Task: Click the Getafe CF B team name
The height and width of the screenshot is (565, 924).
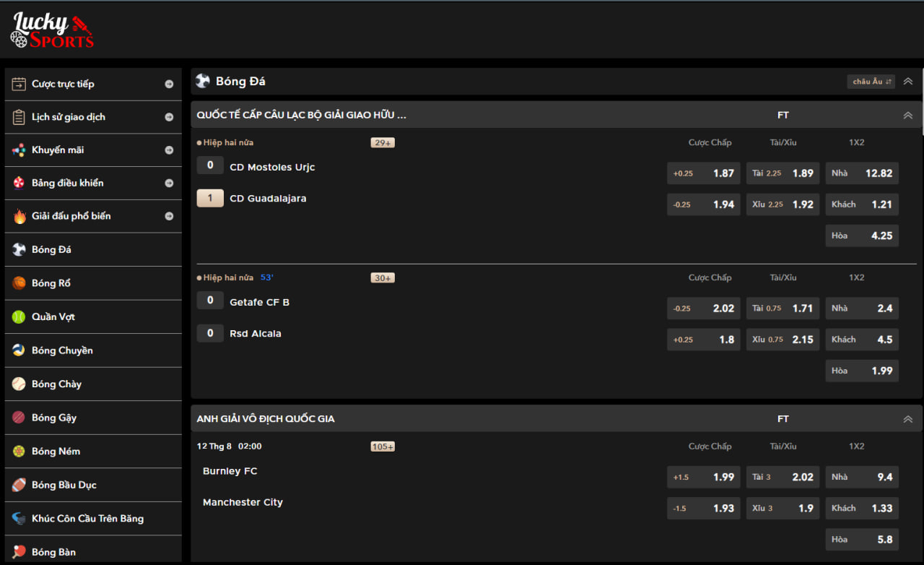Action: point(259,302)
